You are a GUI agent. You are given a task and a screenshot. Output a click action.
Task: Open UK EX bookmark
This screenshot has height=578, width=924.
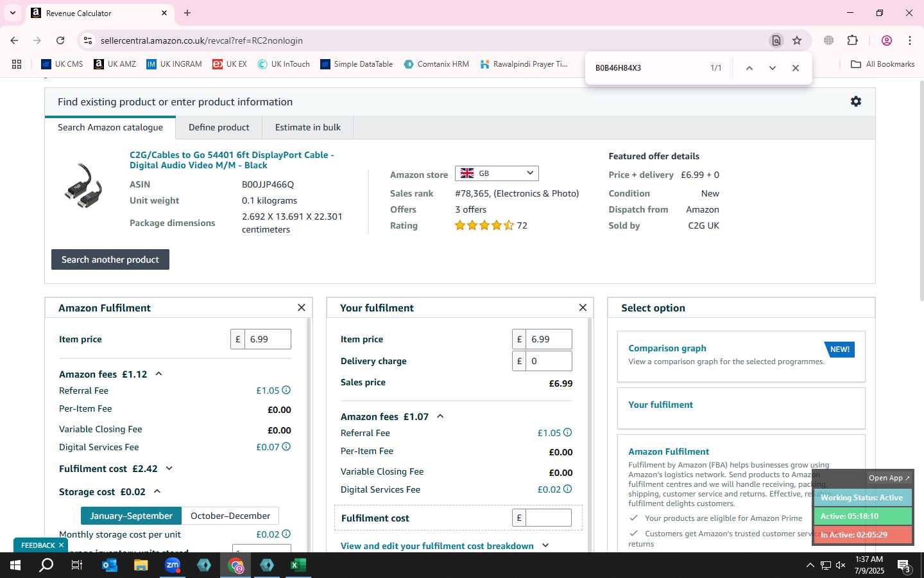(x=230, y=64)
